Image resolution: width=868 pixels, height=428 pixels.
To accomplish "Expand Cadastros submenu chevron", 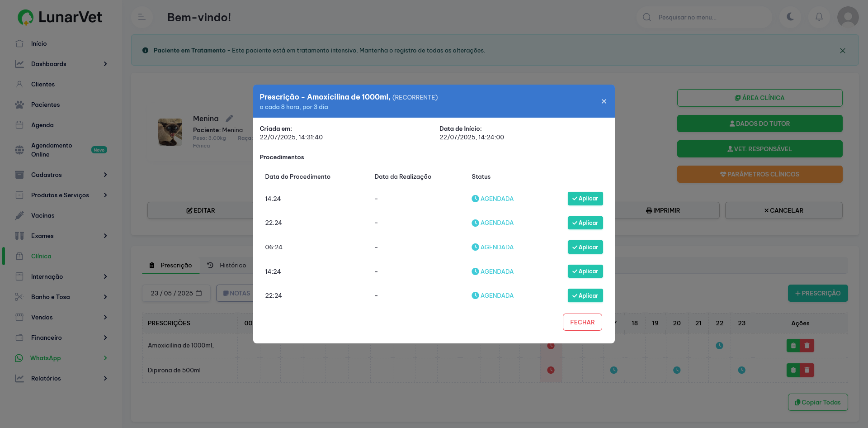I will [105, 175].
